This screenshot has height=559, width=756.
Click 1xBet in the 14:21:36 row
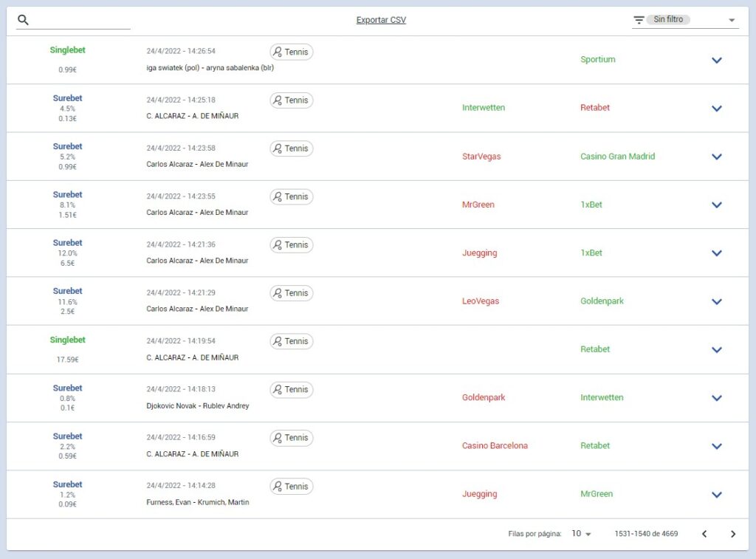click(591, 253)
